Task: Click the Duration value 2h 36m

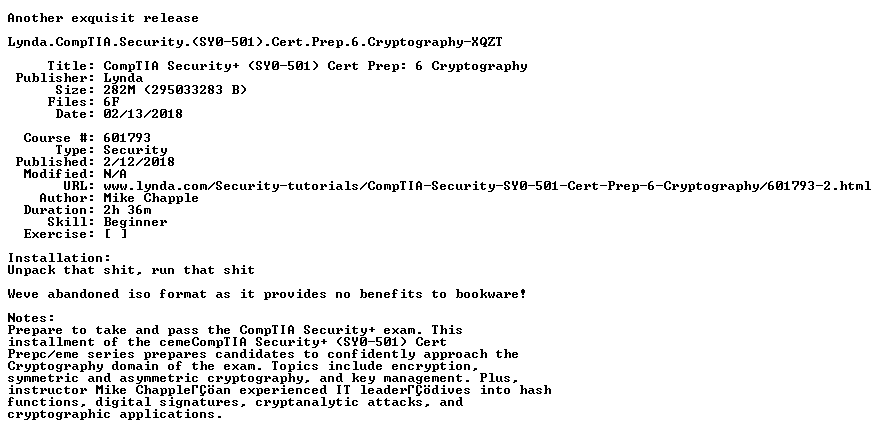Action: [127, 210]
